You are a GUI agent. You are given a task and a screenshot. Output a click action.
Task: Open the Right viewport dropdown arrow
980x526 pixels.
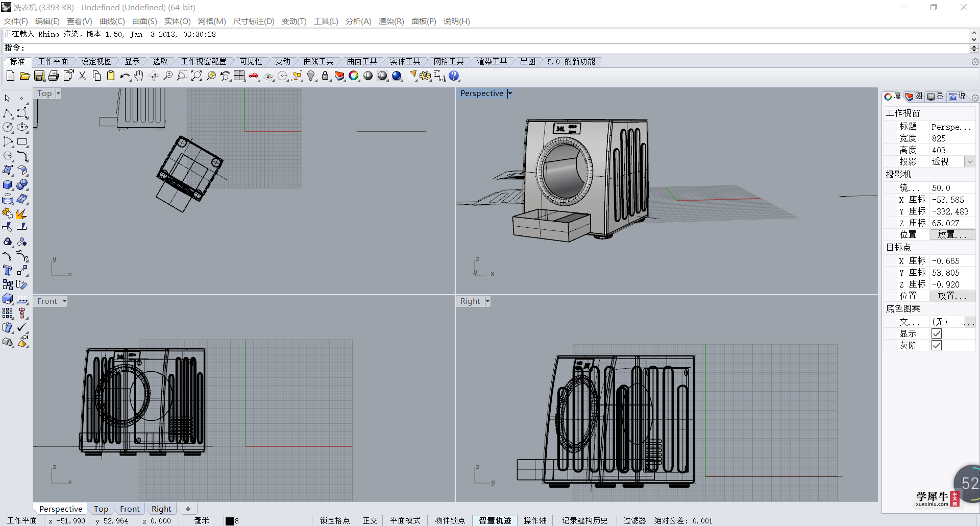pos(487,301)
